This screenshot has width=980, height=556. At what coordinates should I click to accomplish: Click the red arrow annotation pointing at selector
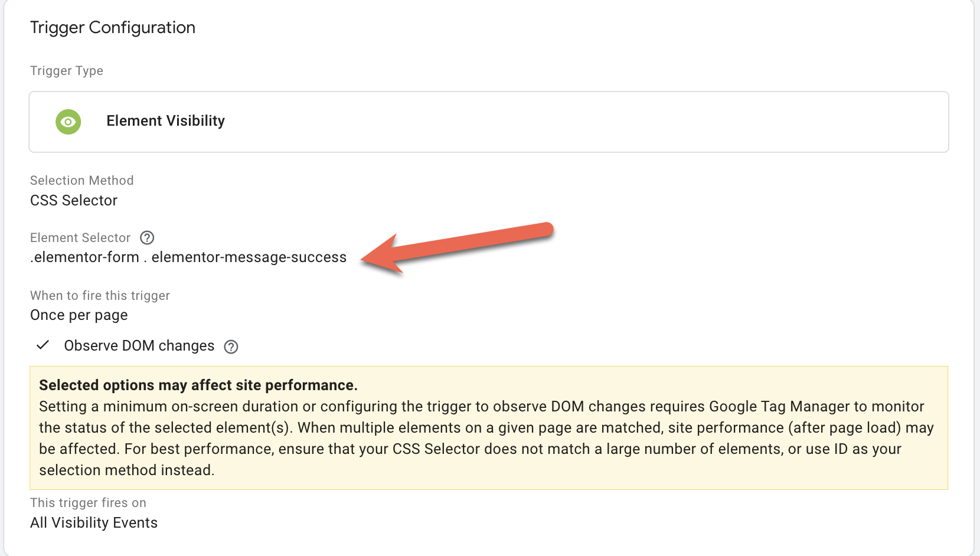tap(458, 248)
